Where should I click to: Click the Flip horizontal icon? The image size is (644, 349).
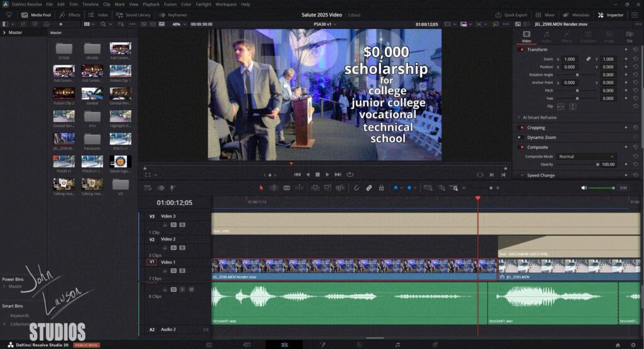click(x=560, y=107)
